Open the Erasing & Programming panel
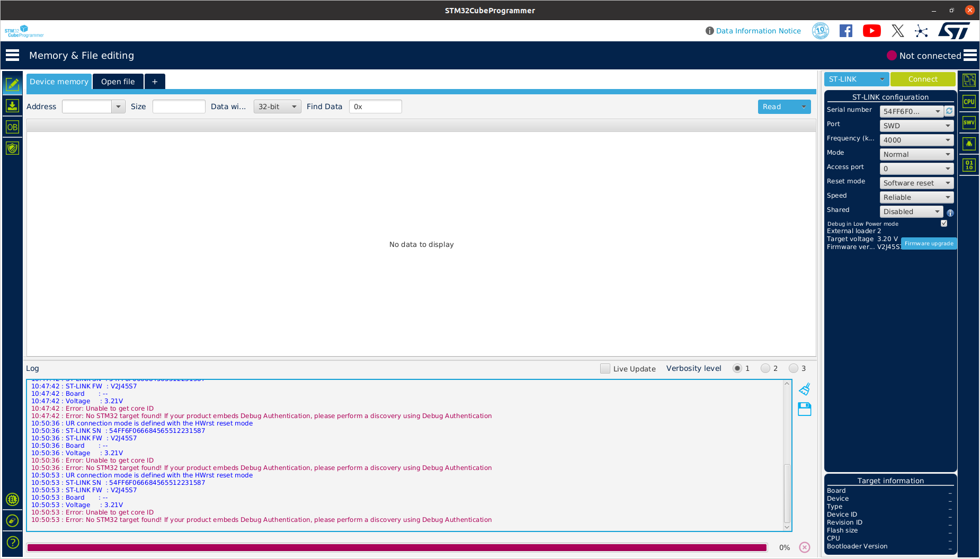 [x=13, y=106]
